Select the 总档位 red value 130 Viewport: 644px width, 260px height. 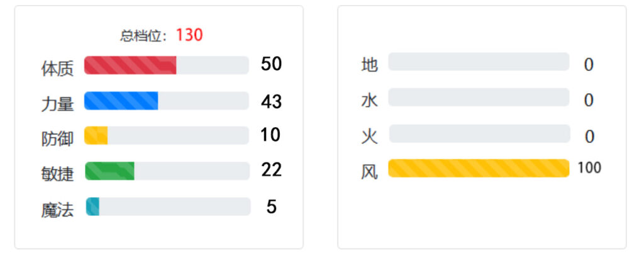click(x=189, y=35)
